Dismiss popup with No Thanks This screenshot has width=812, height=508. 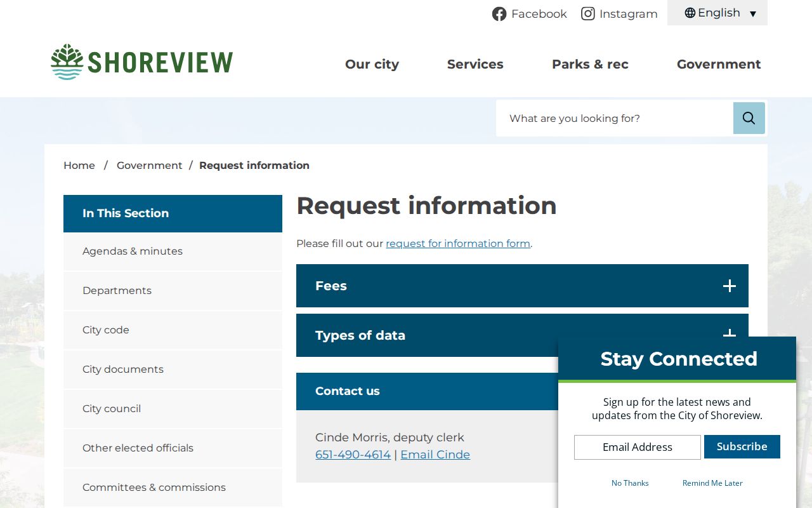coord(630,483)
